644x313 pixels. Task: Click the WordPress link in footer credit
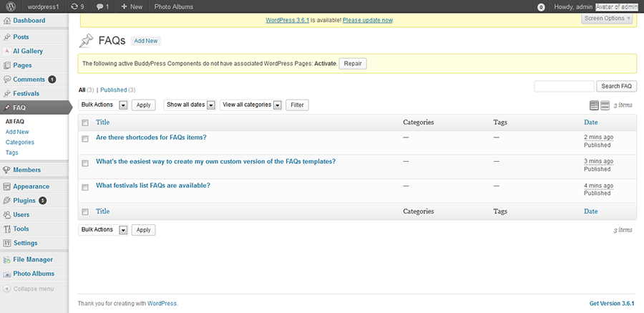tap(162, 304)
